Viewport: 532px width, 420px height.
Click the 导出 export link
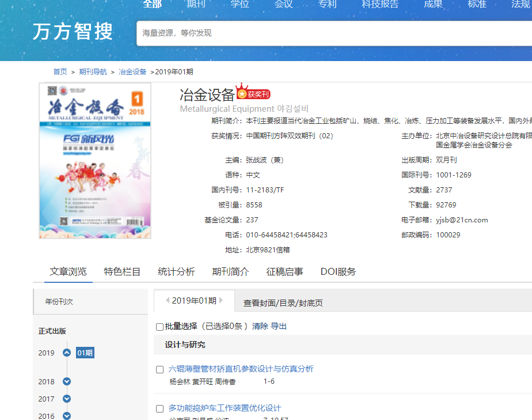pos(279,326)
